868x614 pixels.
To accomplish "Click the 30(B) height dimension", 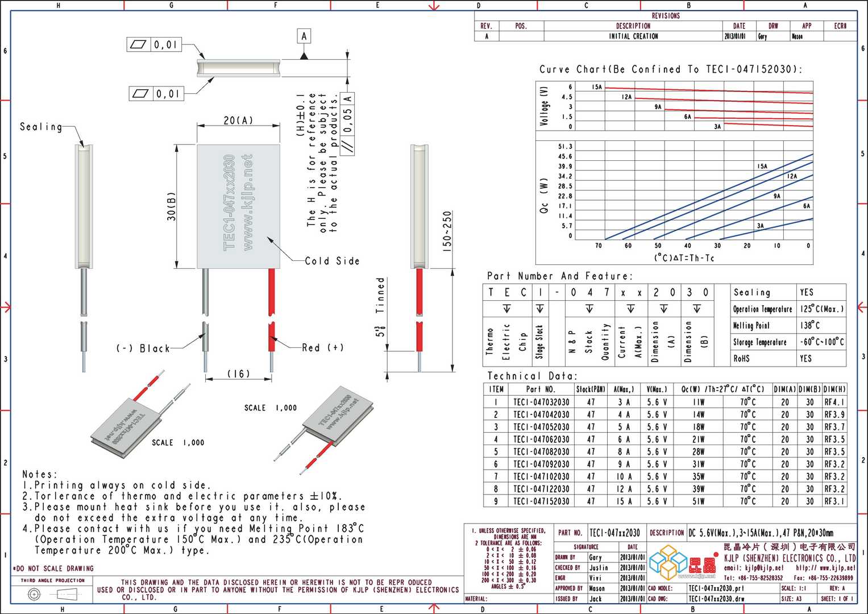I will click(x=171, y=206).
